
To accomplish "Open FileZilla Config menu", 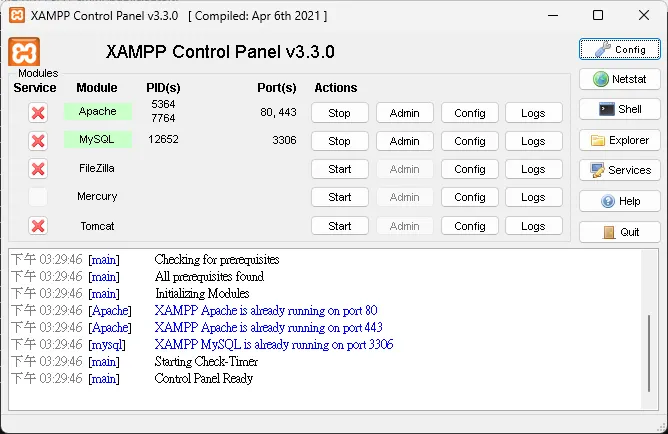I will [470, 169].
